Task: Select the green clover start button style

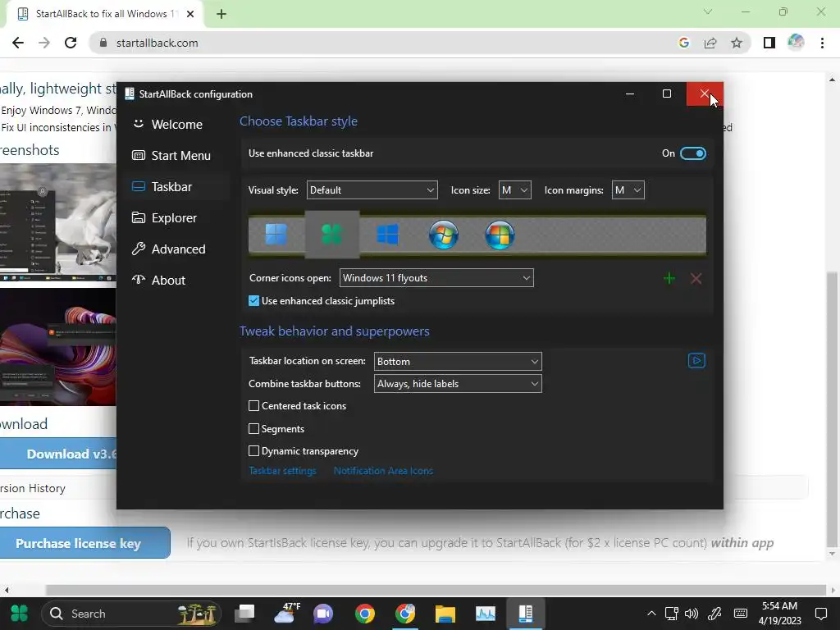Action: pyautogui.click(x=331, y=235)
